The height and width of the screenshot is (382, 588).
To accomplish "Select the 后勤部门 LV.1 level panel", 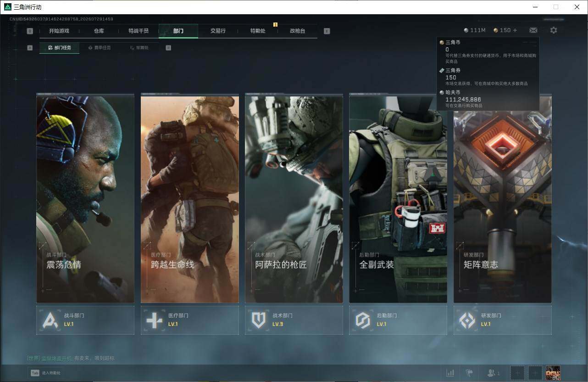I will point(398,320).
